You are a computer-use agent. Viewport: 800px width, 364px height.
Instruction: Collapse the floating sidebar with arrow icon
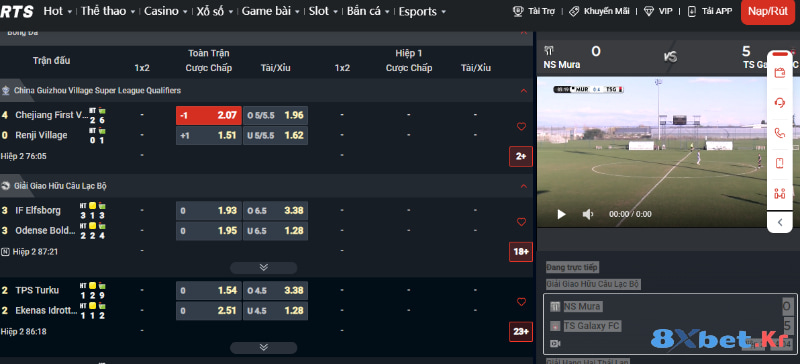(x=780, y=222)
